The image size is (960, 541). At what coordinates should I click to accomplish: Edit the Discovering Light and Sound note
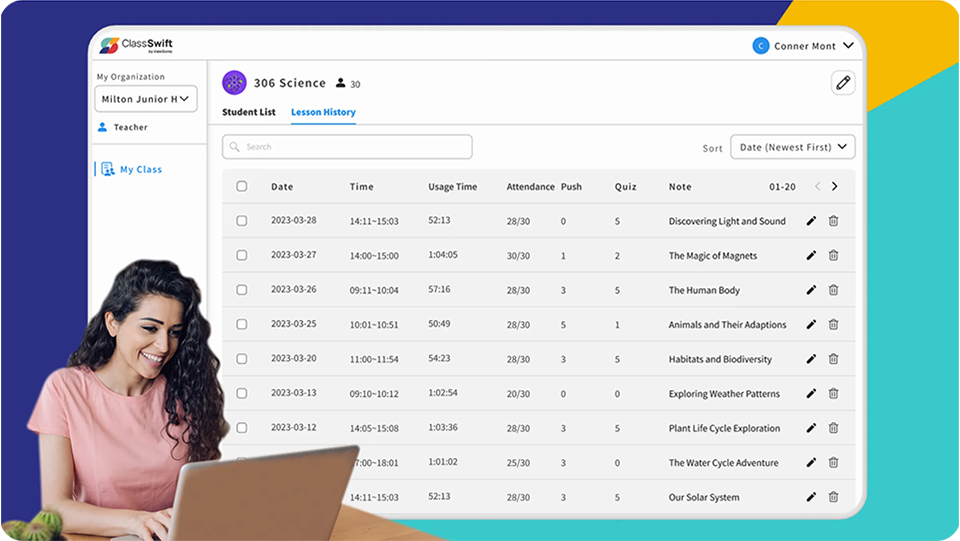[x=811, y=221]
